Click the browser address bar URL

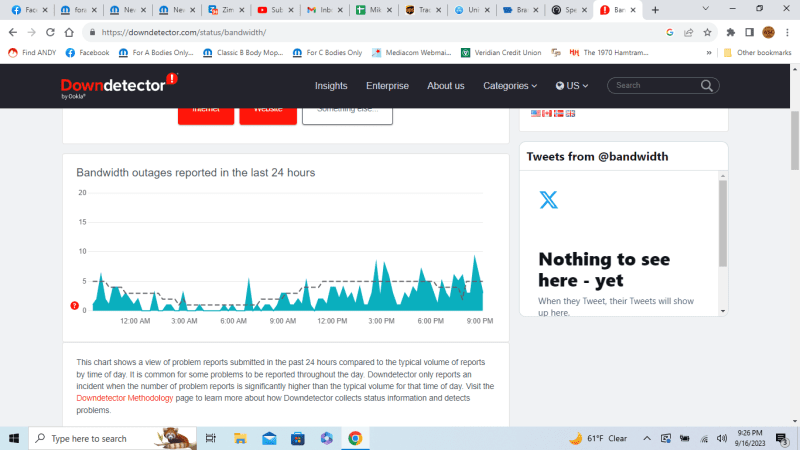(x=184, y=32)
